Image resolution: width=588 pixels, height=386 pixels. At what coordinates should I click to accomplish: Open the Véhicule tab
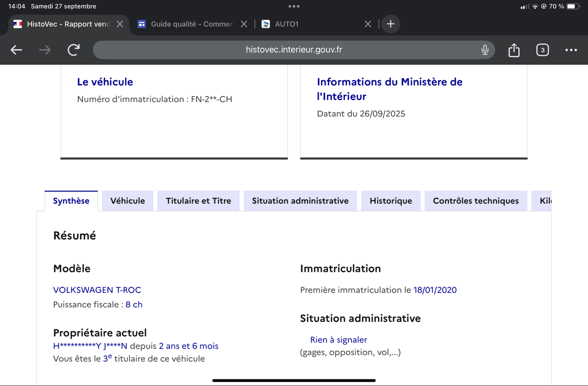[127, 201]
